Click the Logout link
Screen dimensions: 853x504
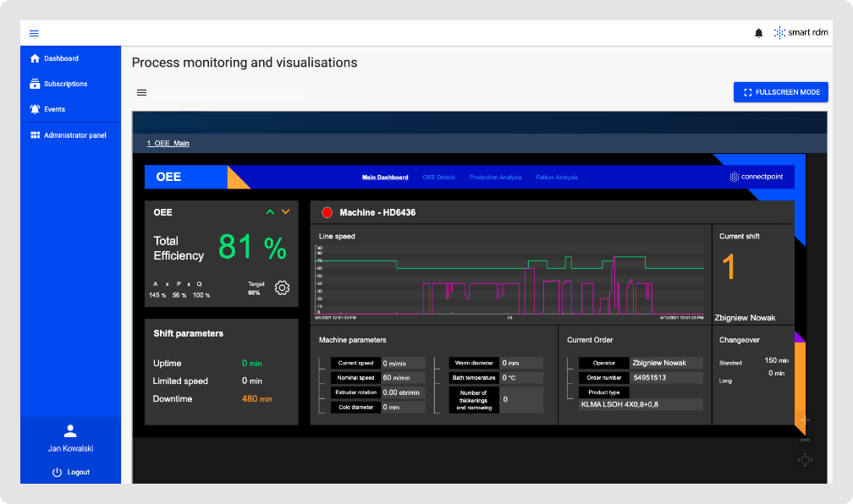point(79,472)
